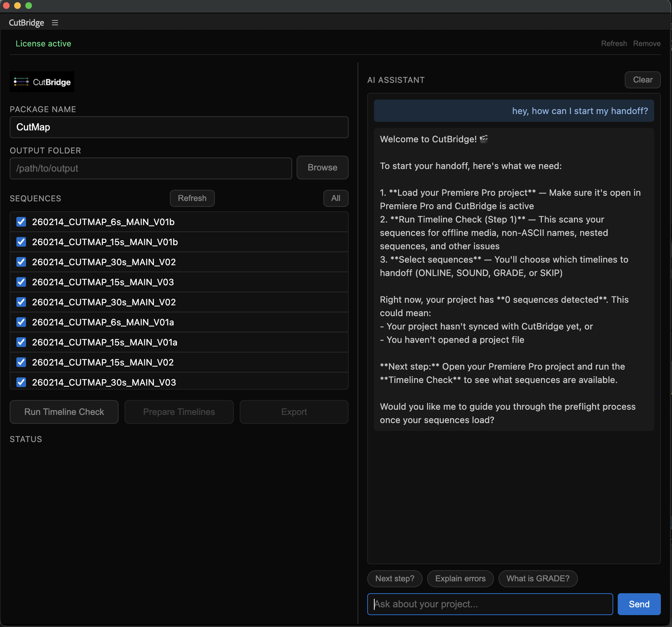This screenshot has height=627, width=672.
Task: Toggle the 260214_CUTMAP_15s_MAIN_V02 checkbox
Action: point(21,362)
